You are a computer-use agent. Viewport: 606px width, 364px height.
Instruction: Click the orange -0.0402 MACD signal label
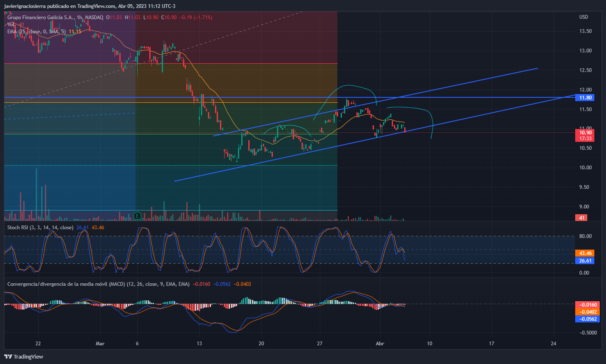(587, 312)
